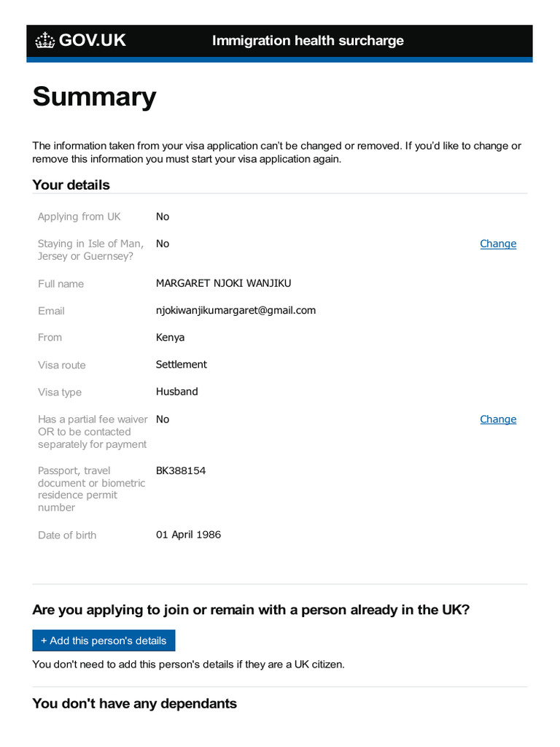Click the Visa type value Husband

(x=177, y=392)
